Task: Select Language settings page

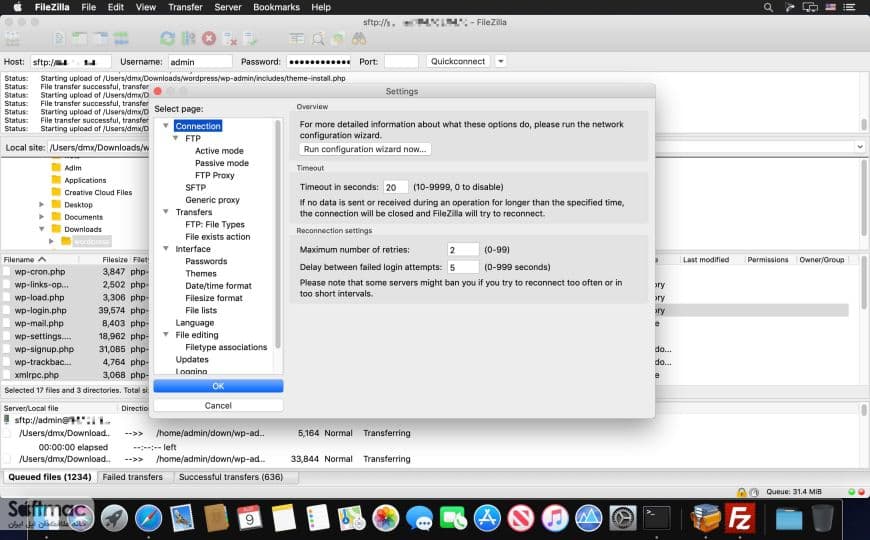Action: tap(195, 322)
